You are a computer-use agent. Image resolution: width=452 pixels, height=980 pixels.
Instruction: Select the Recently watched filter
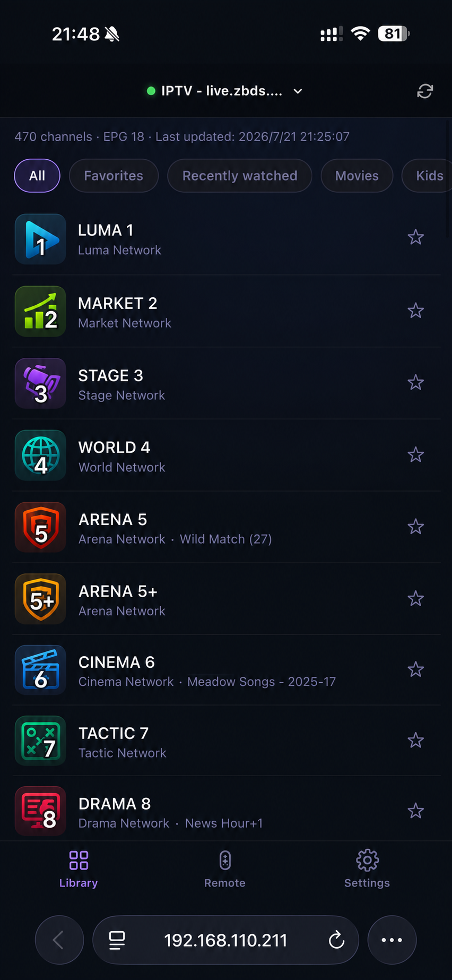pyautogui.click(x=240, y=176)
